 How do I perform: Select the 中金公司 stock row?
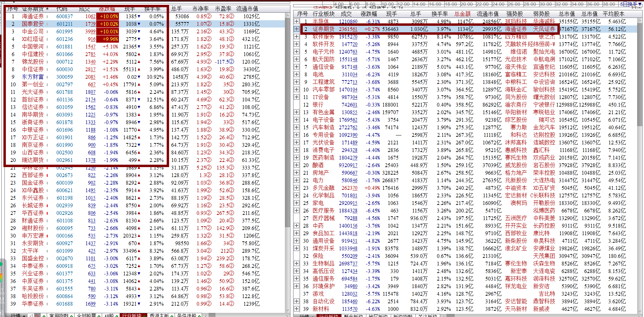(x=146, y=31)
